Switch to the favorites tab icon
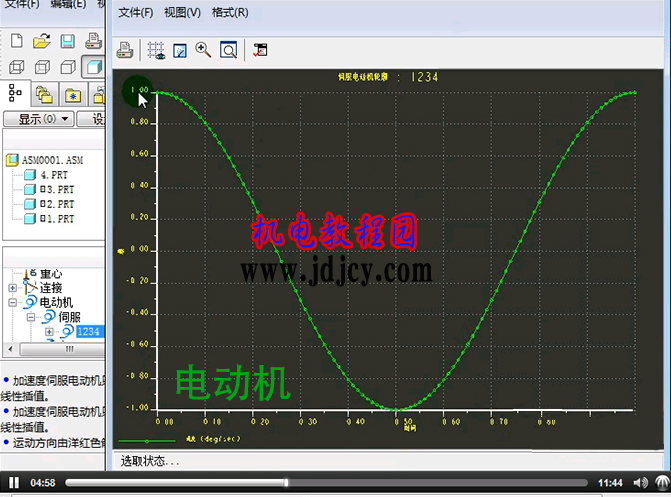Viewport: 671px width, 497px height. (73, 95)
